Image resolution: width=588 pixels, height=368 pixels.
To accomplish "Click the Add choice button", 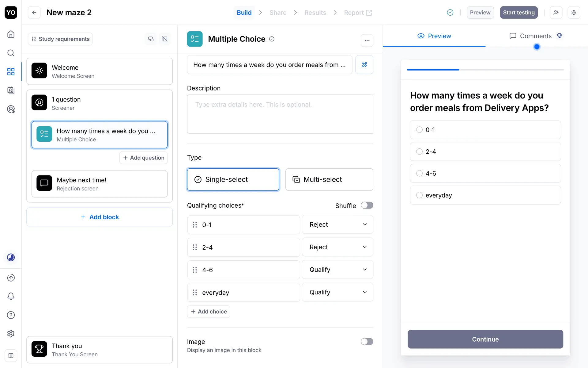I will pyautogui.click(x=209, y=312).
